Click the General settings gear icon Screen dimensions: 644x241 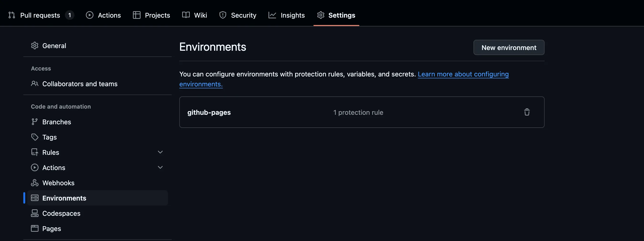(34, 45)
